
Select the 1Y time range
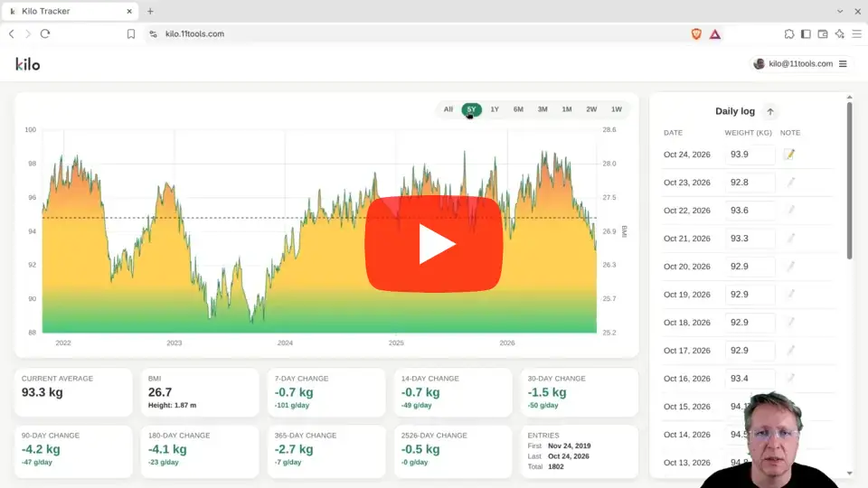495,109
